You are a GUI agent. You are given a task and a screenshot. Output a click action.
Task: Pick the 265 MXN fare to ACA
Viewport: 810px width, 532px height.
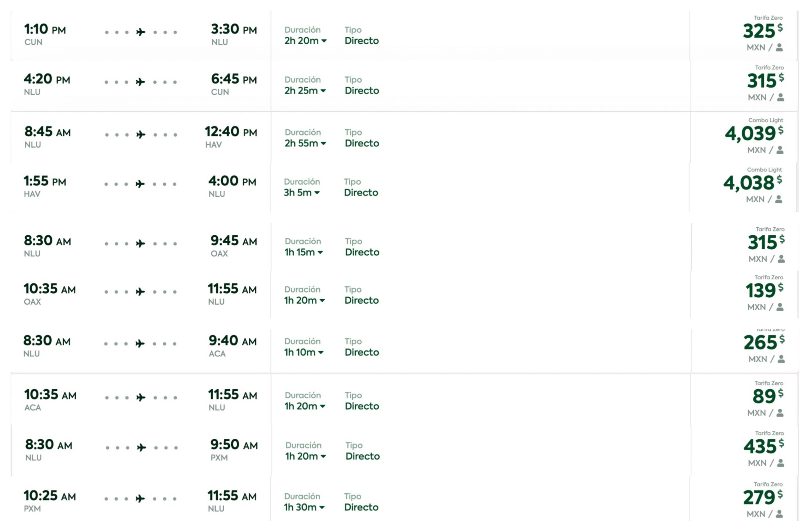tap(760, 343)
